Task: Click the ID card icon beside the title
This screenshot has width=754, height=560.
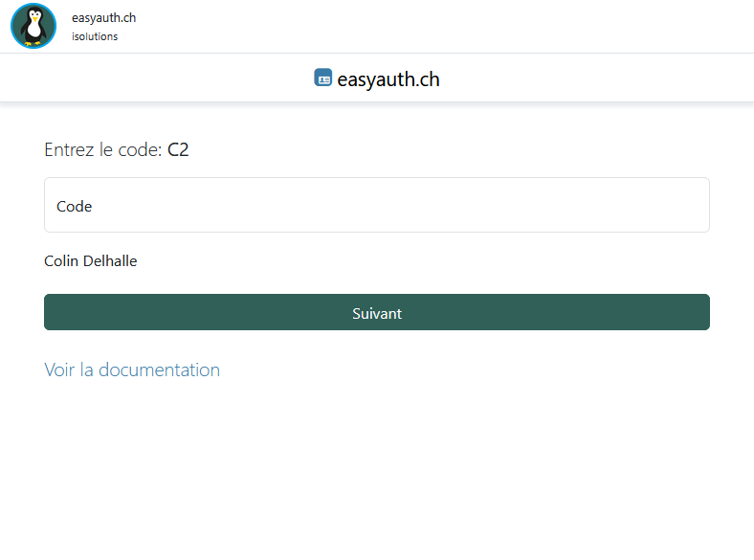Action: pos(322,78)
